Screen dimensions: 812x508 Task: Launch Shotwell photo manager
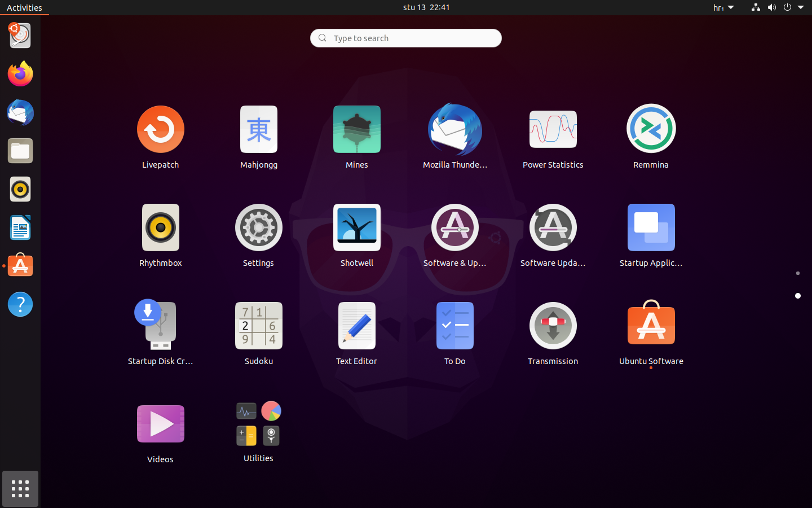[x=357, y=235]
